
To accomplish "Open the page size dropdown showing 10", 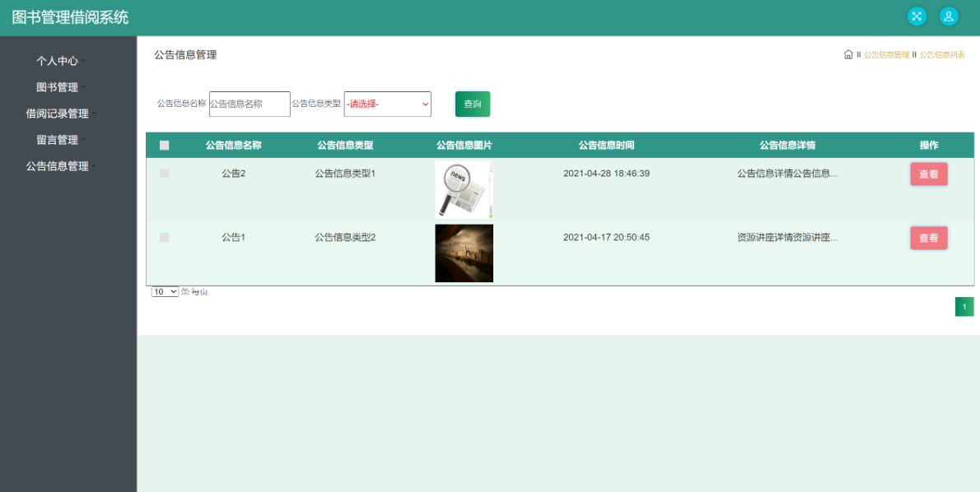I will point(163,290).
